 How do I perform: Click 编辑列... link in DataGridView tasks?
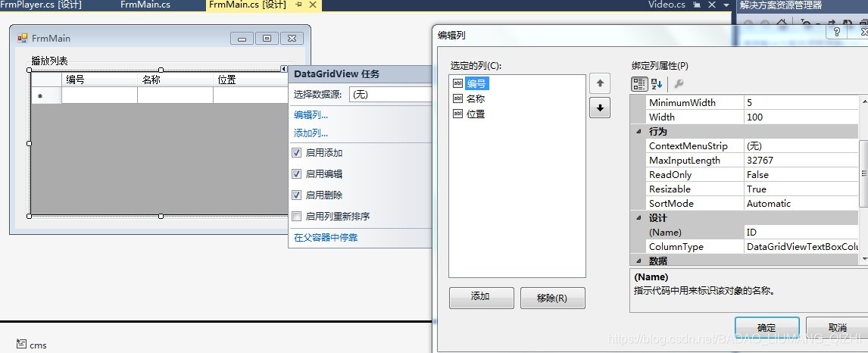point(311,115)
